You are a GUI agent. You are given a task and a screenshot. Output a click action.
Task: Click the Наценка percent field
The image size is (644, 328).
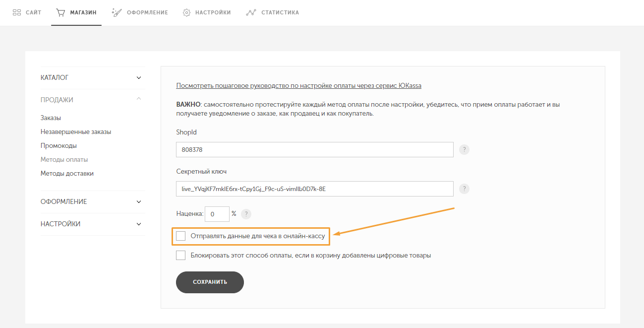(217, 214)
